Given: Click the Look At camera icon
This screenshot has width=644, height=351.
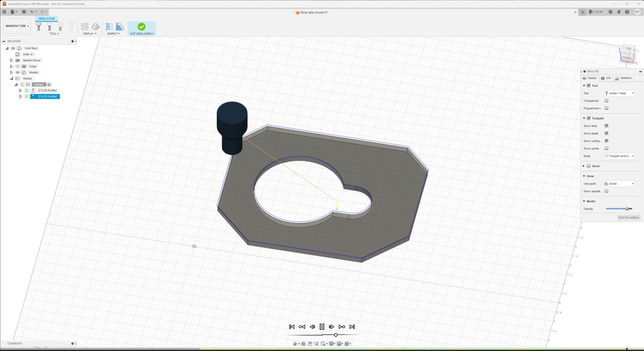Looking at the screenshot, I should click(304, 344).
